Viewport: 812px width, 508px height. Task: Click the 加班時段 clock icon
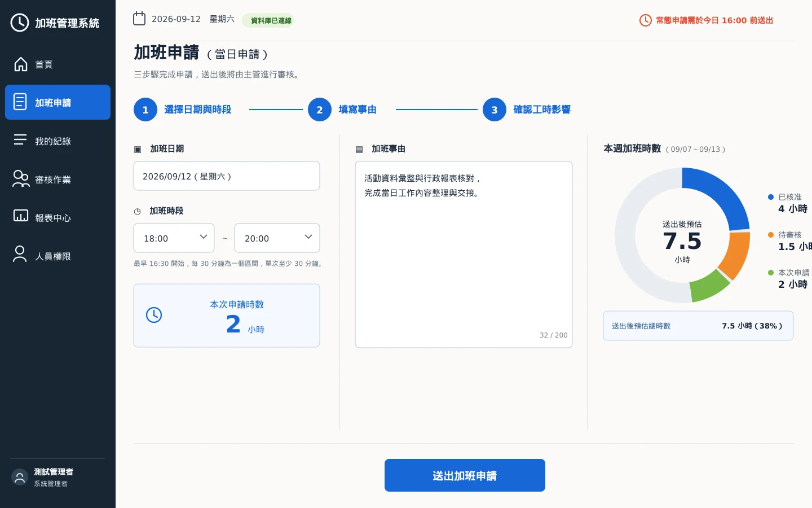click(138, 212)
